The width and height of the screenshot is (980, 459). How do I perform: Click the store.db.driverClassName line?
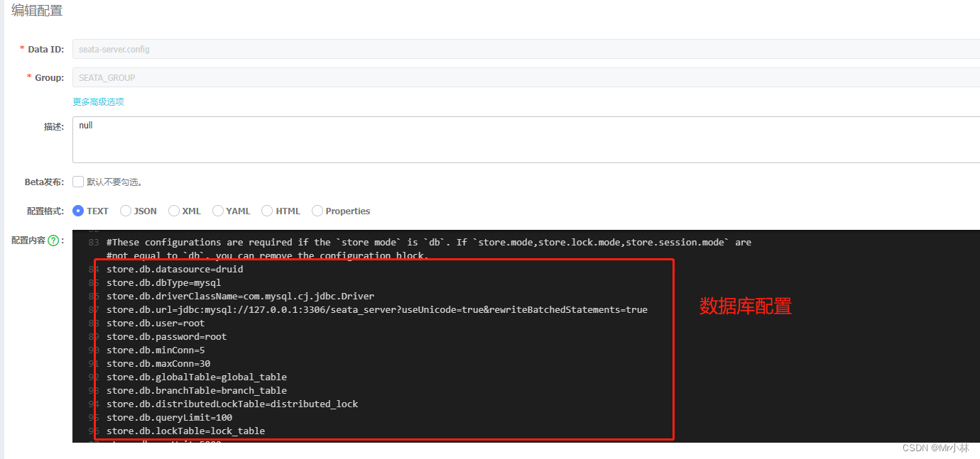(240, 296)
